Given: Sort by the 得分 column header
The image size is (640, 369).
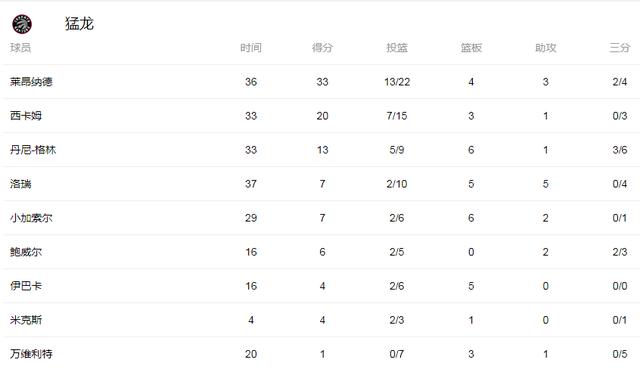Looking at the screenshot, I should pyautogui.click(x=322, y=48).
